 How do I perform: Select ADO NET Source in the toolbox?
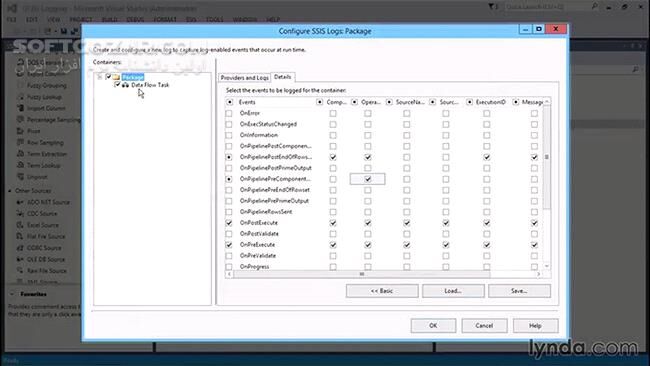pos(49,202)
